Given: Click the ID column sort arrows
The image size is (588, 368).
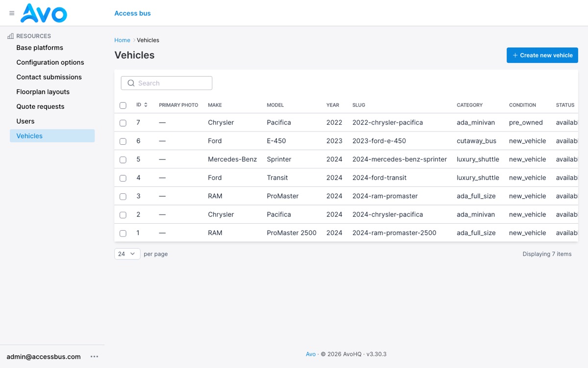Looking at the screenshot, I should click(x=146, y=105).
